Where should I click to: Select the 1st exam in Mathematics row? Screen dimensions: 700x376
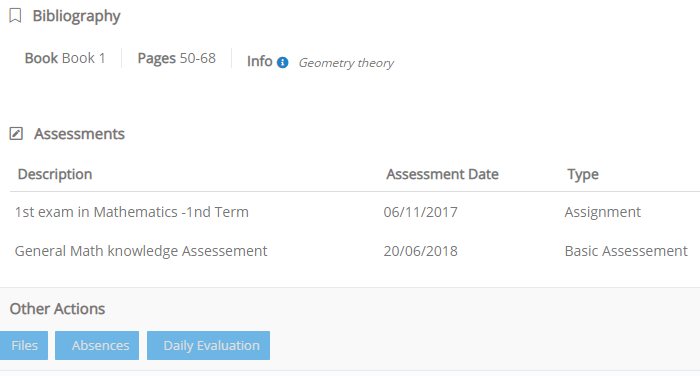coord(355,212)
